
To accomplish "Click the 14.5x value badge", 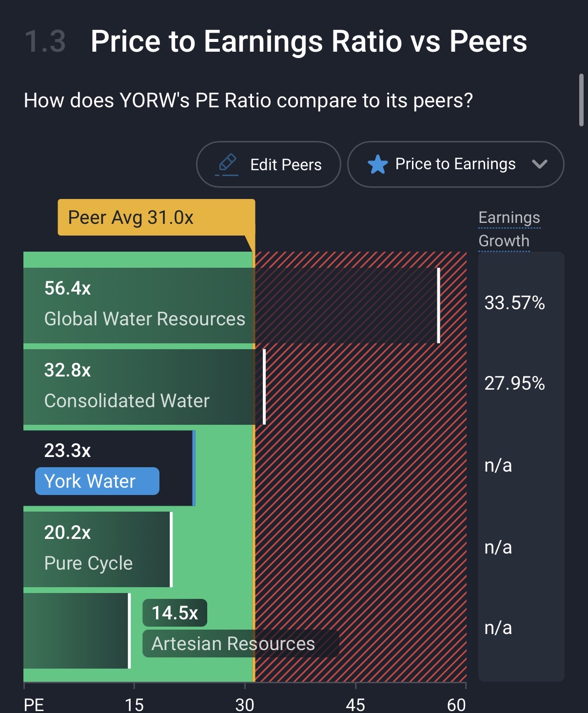I will pos(175,613).
